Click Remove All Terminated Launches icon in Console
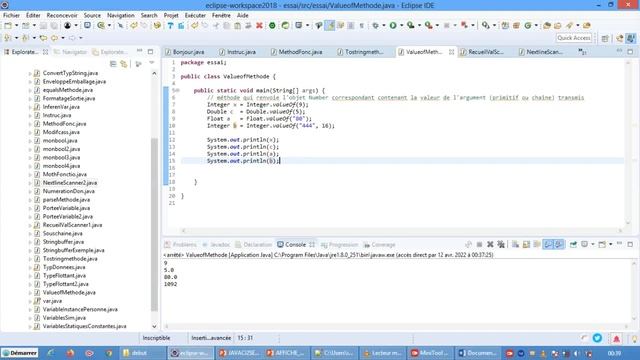Screen dimensions: 640x360 501,244
